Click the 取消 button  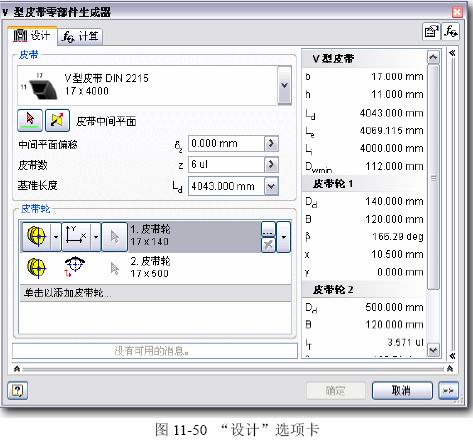402,390
